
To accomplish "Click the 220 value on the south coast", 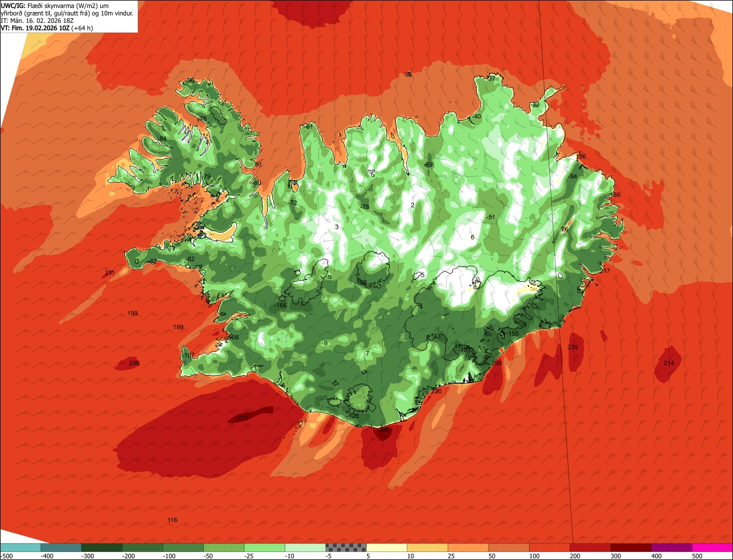I will click(x=436, y=391).
